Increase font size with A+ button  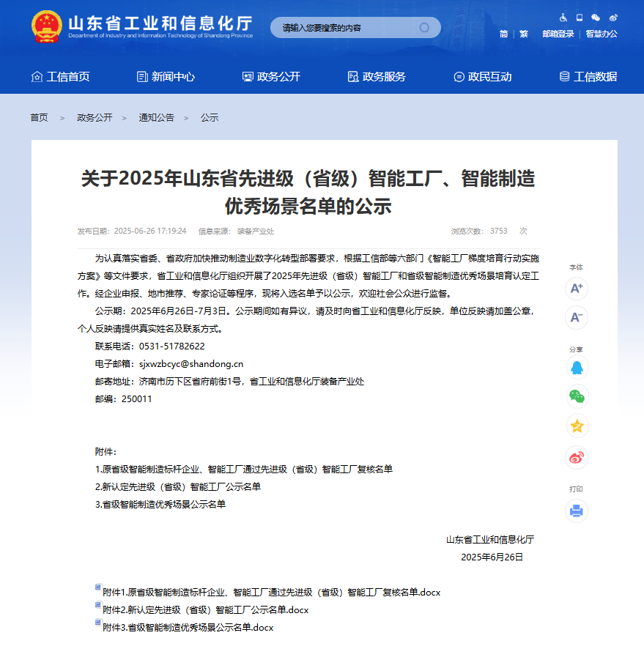(577, 288)
